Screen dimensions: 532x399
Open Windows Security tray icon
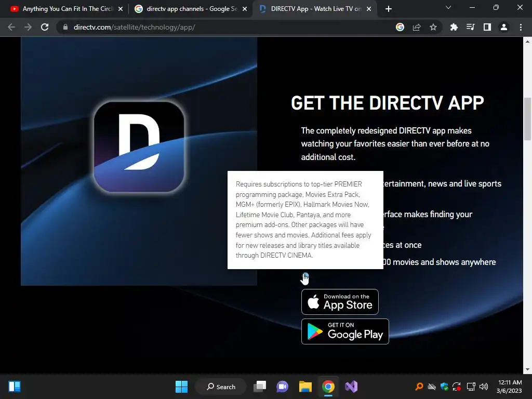444,387
